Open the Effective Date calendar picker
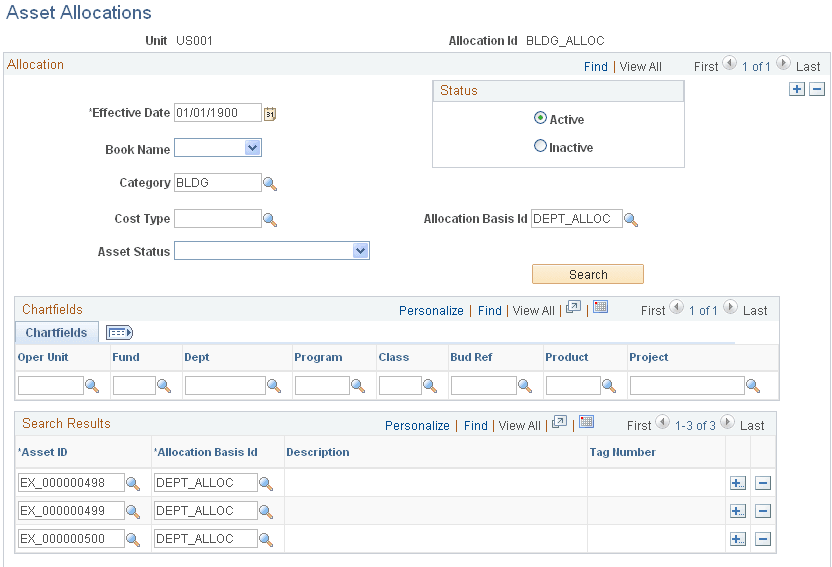Image resolution: width=832 pixels, height=567 pixels. (270, 114)
